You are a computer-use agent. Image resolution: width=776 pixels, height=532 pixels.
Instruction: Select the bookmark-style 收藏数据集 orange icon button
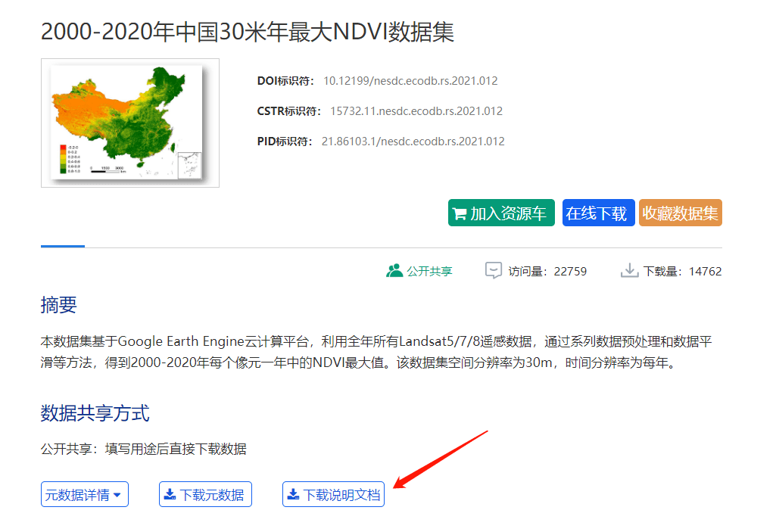coord(679,213)
